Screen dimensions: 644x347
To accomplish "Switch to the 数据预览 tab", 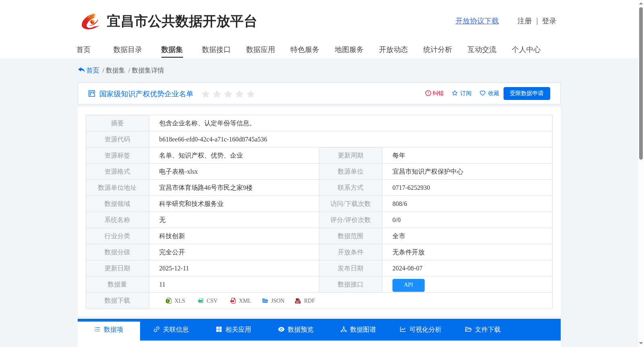I will (x=296, y=330).
